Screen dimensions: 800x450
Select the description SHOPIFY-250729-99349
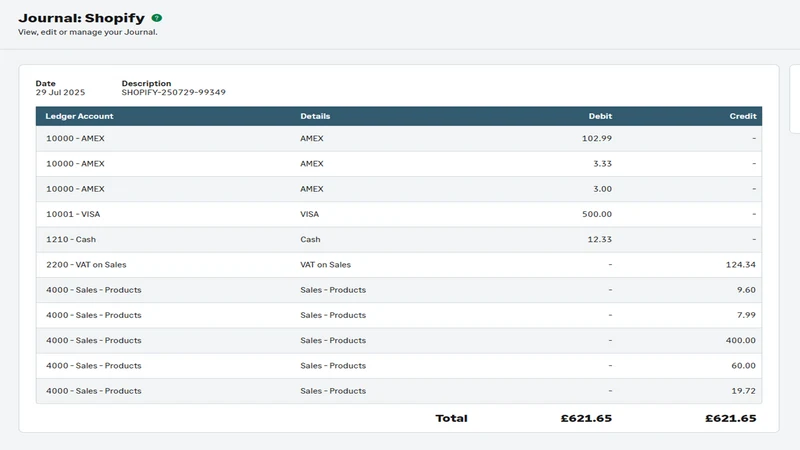pos(173,92)
